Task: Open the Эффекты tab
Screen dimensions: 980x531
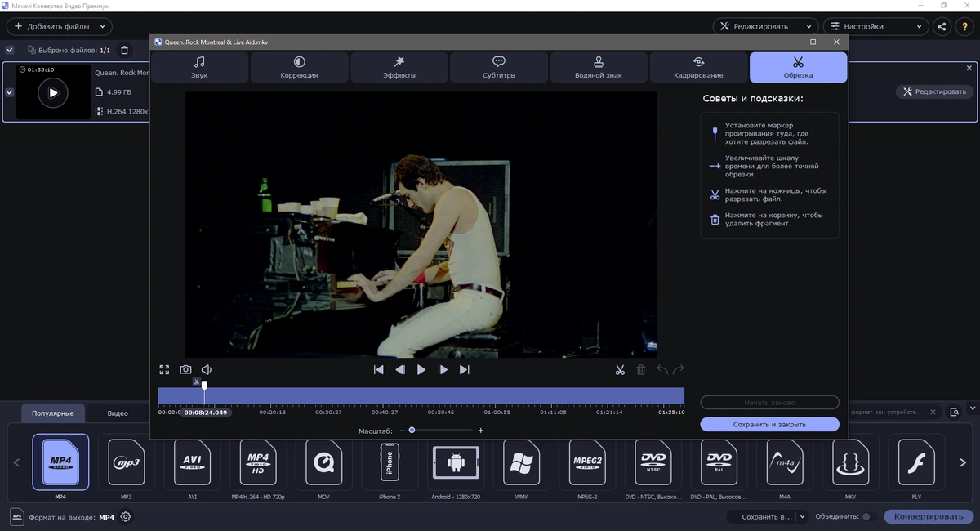Action: pyautogui.click(x=399, y=67)
